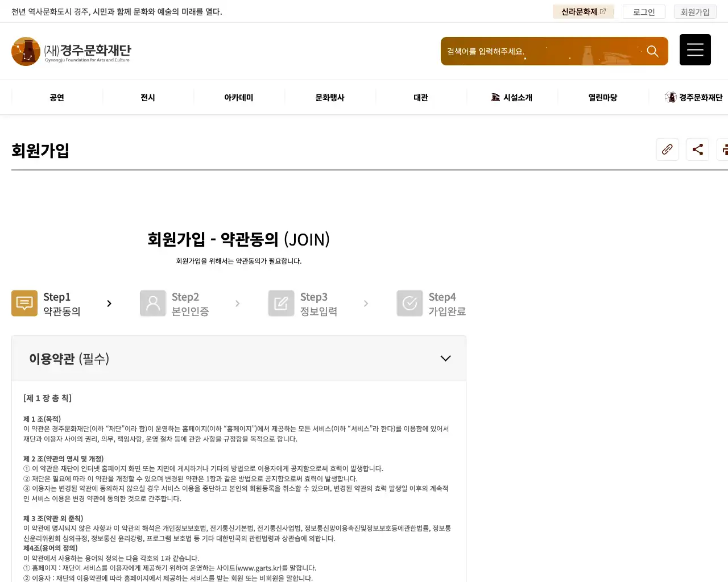Click the Step2 본인인증 person icon
The height and width of the screenshot is (582, 728).
pos(152,303)
